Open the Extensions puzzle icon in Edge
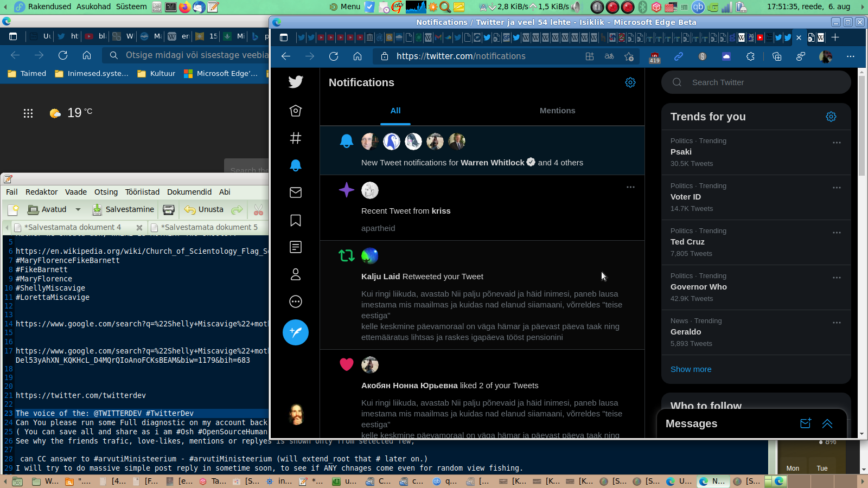The height and width of the screenshot is (488, 868). (x=750, y=56)
